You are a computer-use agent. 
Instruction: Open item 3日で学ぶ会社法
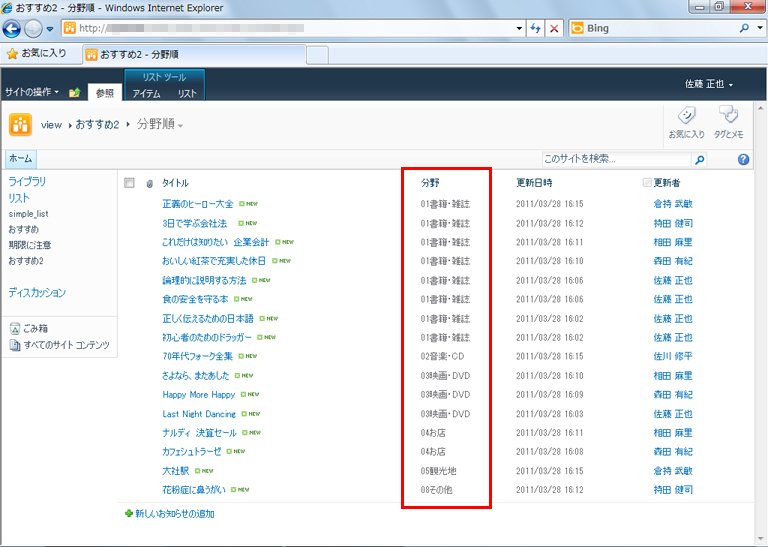pos(194,223)
